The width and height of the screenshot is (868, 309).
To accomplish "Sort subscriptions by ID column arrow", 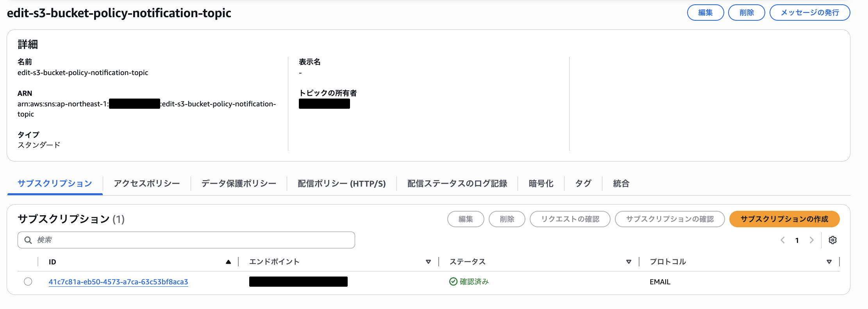I will (228, 262).
